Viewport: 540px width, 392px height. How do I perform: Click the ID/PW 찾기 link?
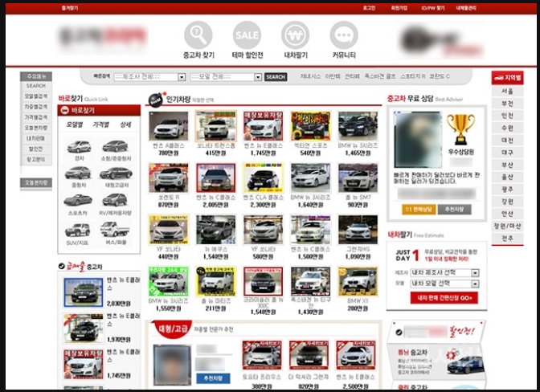point(433,8)
